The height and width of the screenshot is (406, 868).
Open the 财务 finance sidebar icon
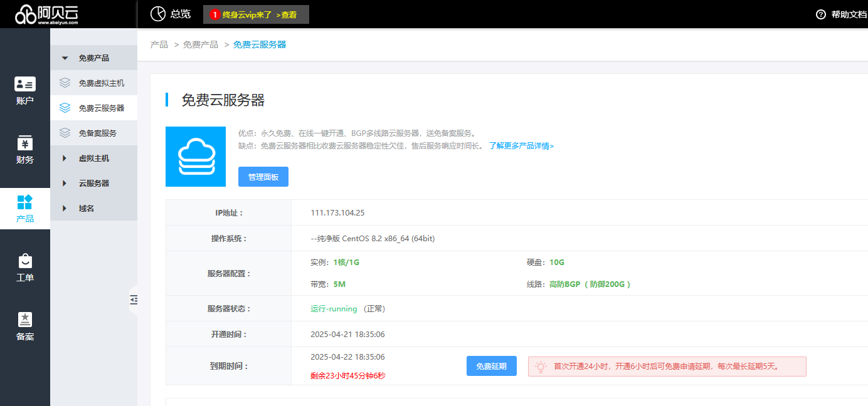click(x=25, y=143)
